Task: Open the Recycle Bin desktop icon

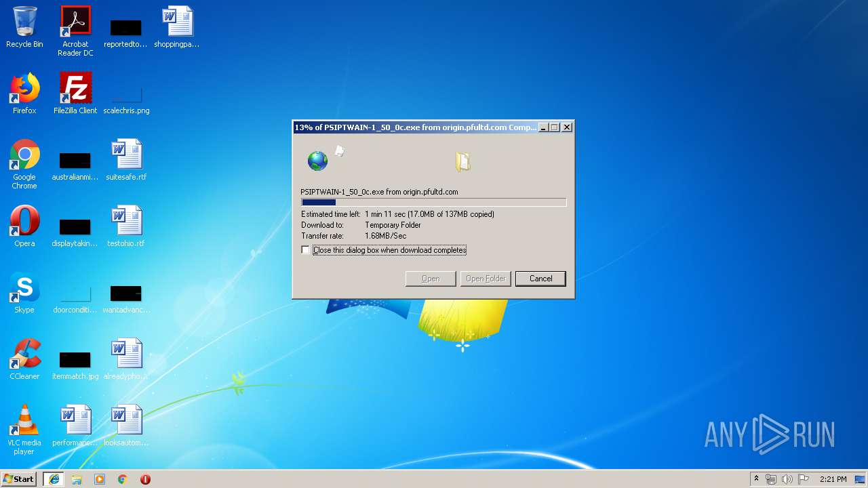Action: tap(24, 27)
